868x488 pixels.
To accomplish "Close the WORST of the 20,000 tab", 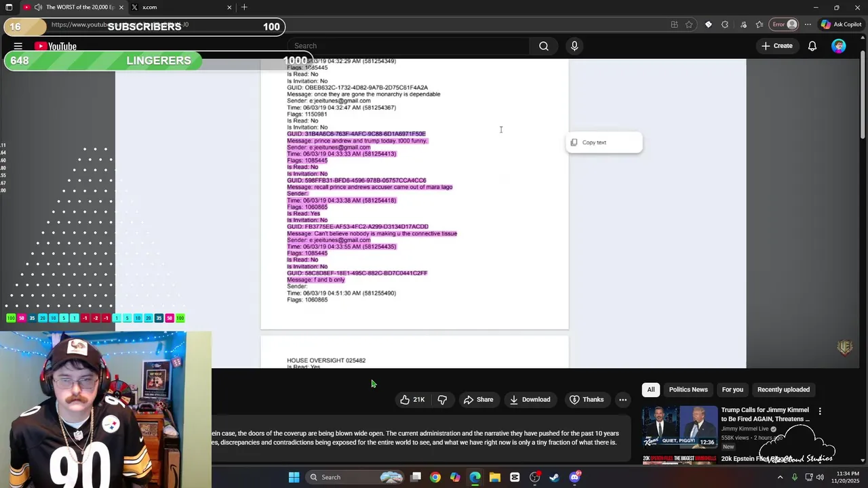I will [121, 7].
